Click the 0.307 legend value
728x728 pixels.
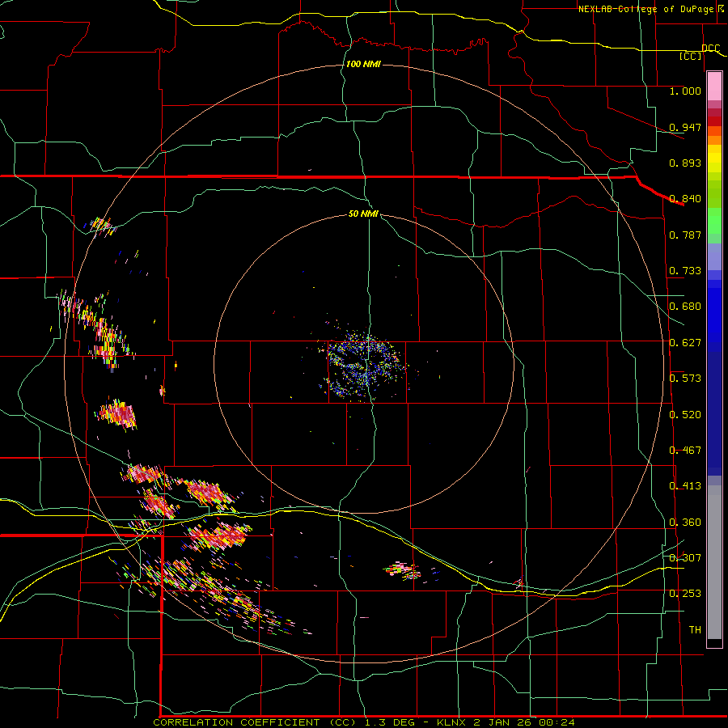685,558
